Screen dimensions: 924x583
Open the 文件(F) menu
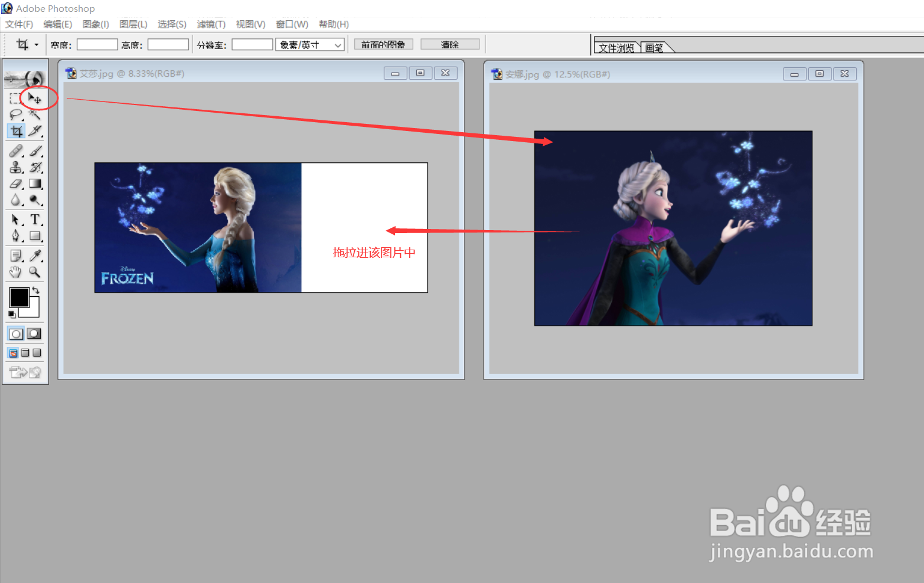point(19,24)
